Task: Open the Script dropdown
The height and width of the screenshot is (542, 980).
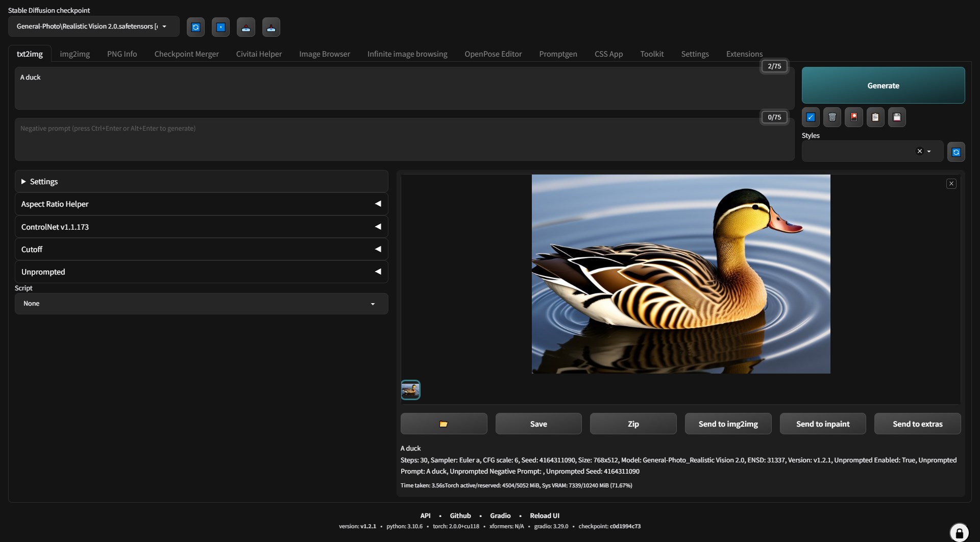Action: coord(201,304)
